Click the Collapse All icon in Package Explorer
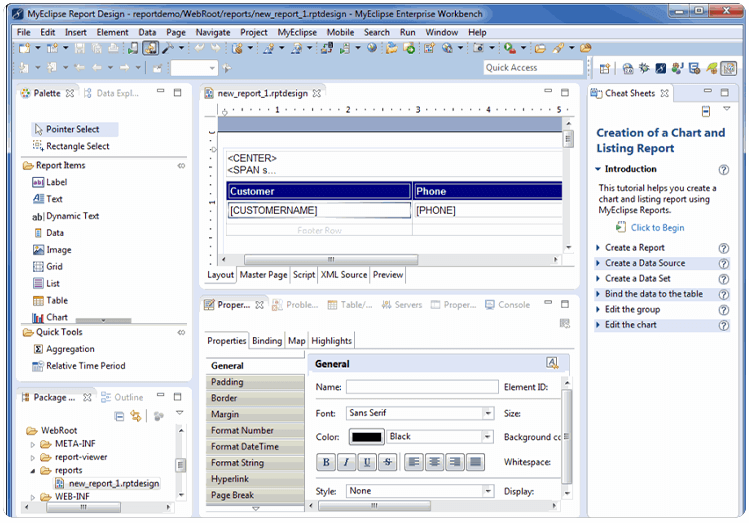This screenshot has height=523, width=749. coord(118,415)
